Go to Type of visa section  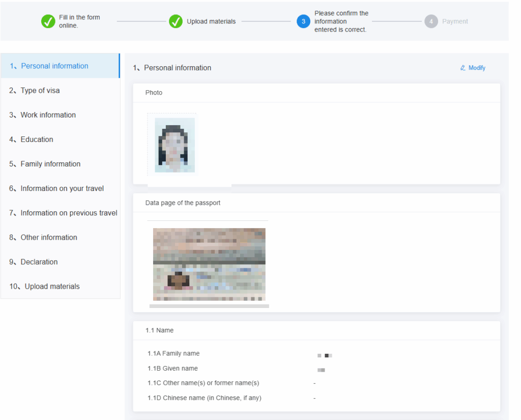click(40, 91)
